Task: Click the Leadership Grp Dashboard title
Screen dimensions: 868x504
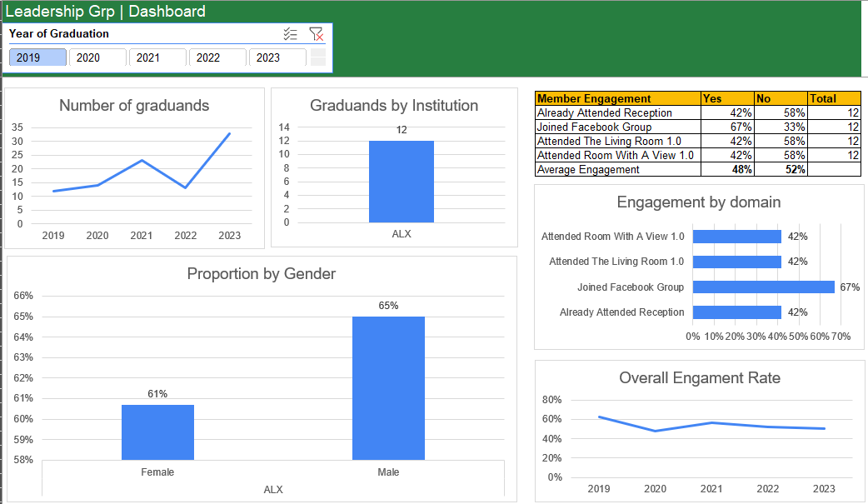Action: tap(105, 11)
